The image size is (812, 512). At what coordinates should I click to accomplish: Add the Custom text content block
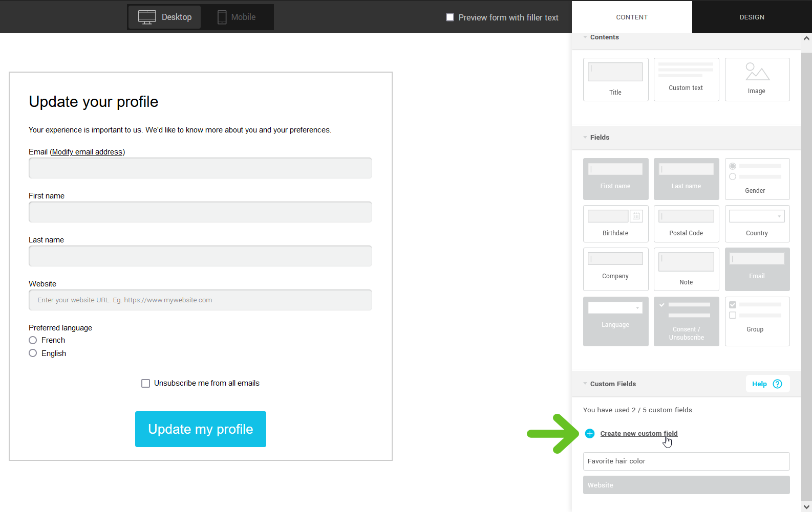pos(686,79)
